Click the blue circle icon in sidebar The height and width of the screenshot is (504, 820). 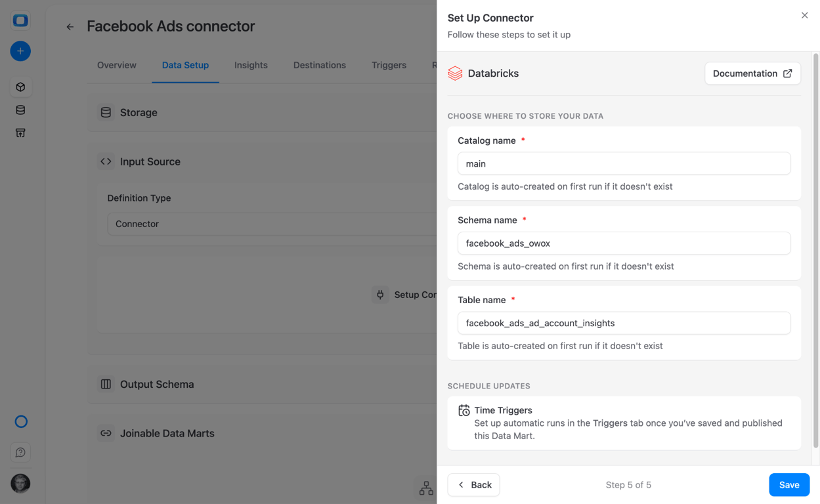point(21,421)
